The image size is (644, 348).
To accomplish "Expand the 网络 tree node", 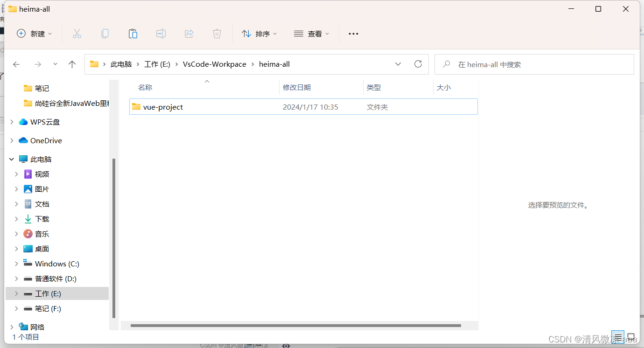I will click(x=12, y=327).
